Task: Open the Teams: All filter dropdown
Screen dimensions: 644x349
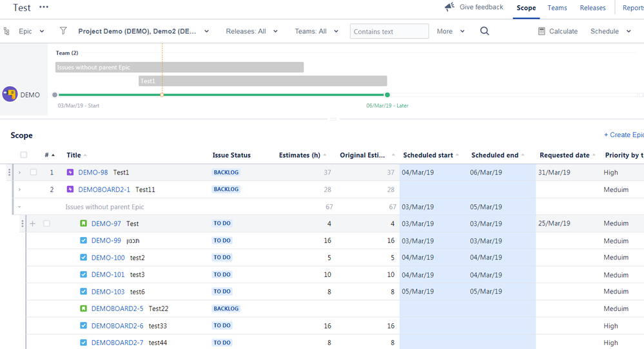Action: pyautogui.click(x=317, y=31)
